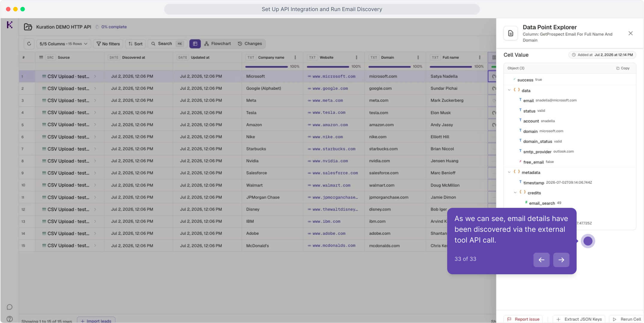
Task: Open Full name column options menu
Action: (480, 57)
